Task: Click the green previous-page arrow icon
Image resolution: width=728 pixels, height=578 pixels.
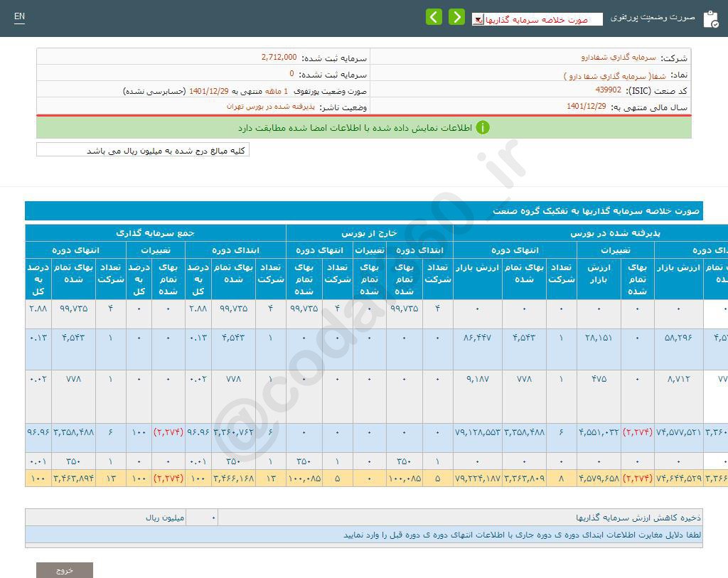Action: [x=434, y=17]
